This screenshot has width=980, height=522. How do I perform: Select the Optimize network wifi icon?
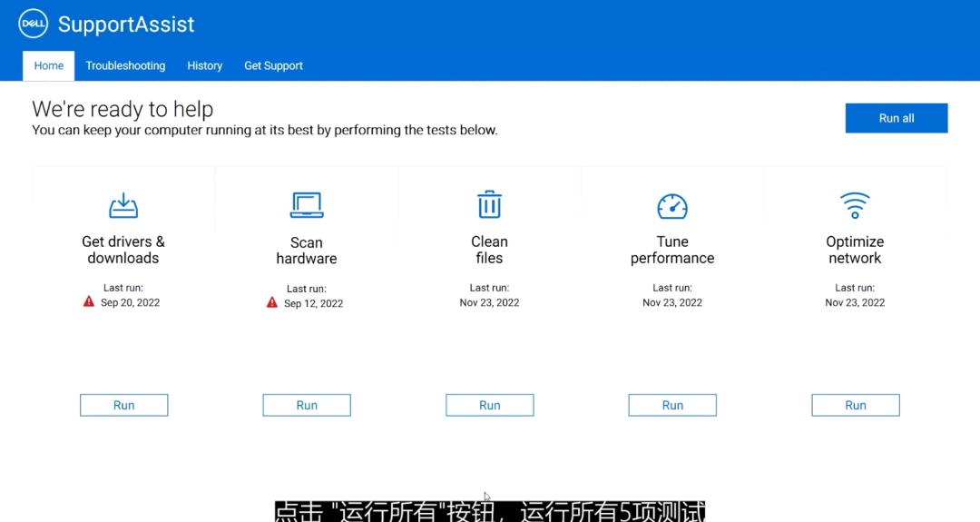(x=855, y=205)
